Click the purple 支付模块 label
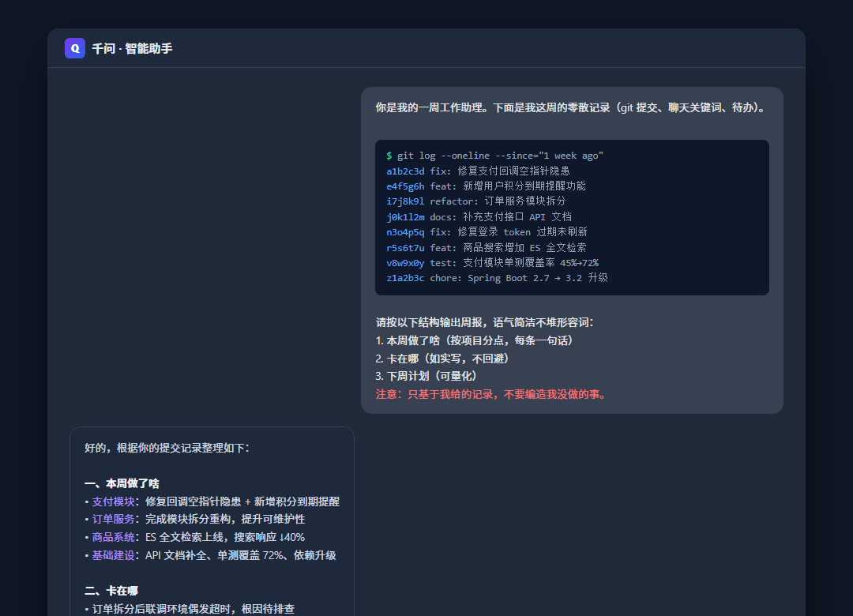Screen dimensions: 853x616 tap(113, 501)
